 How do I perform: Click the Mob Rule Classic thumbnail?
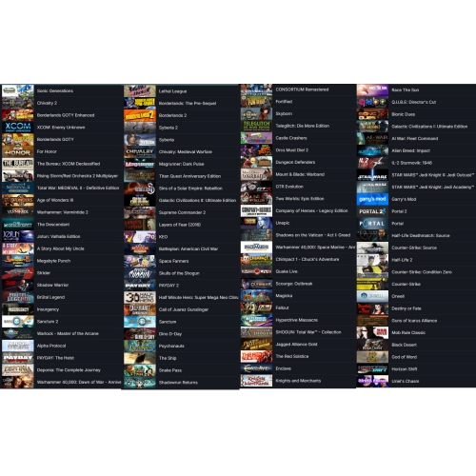coord(372,332)
